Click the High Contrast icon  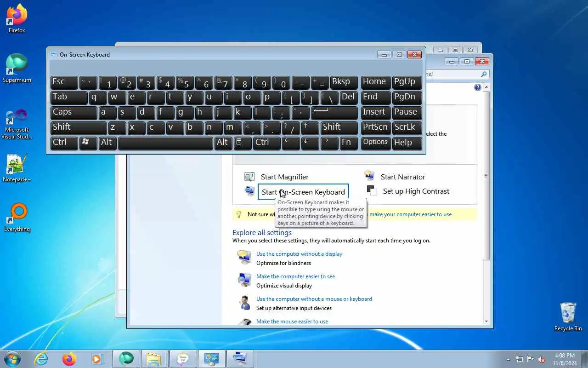point(372,190)
